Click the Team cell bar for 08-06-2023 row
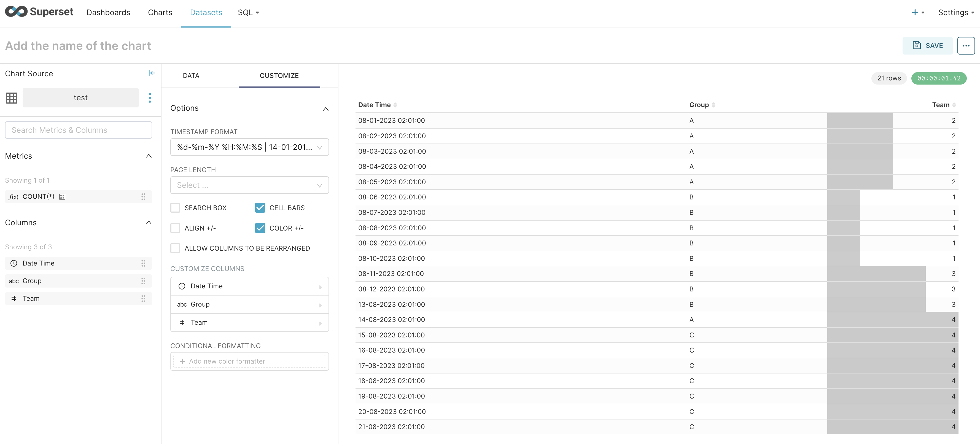Image resolution: width=980 pixels, height=444 pixels. (843, 197)
